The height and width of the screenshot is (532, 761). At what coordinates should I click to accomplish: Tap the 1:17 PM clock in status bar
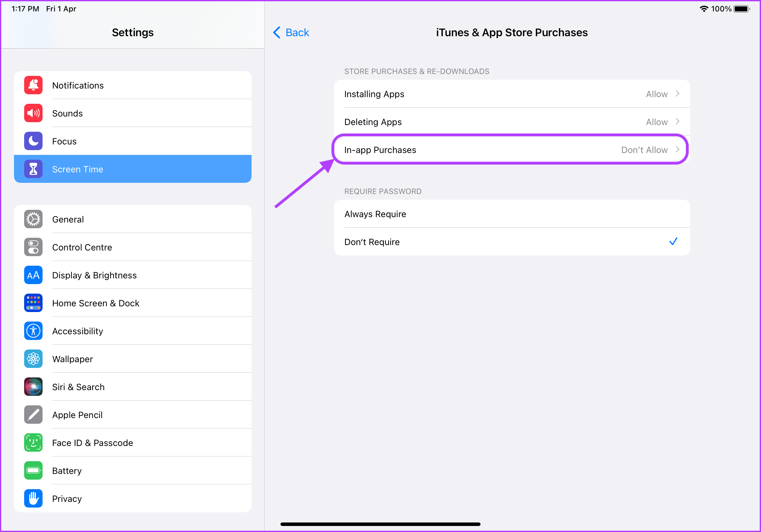click(x=25, y=9)
